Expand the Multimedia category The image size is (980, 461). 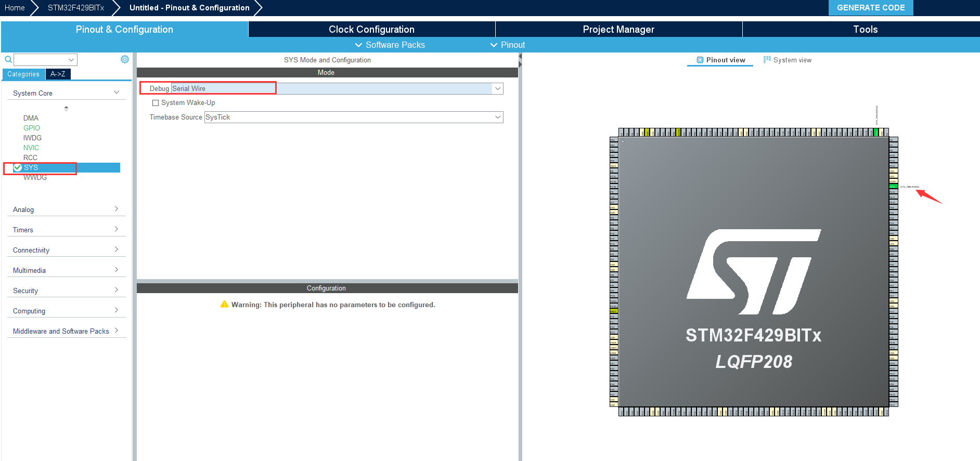(x=67, y=270)
